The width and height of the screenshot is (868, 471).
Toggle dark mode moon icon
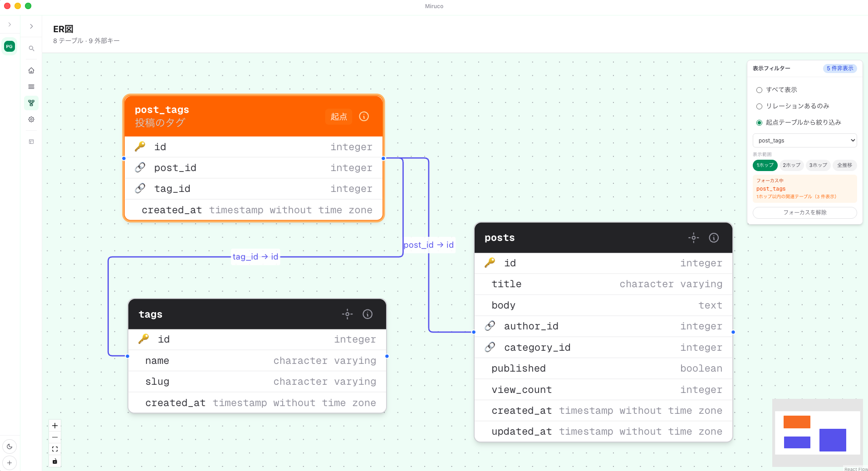(10, 446)
